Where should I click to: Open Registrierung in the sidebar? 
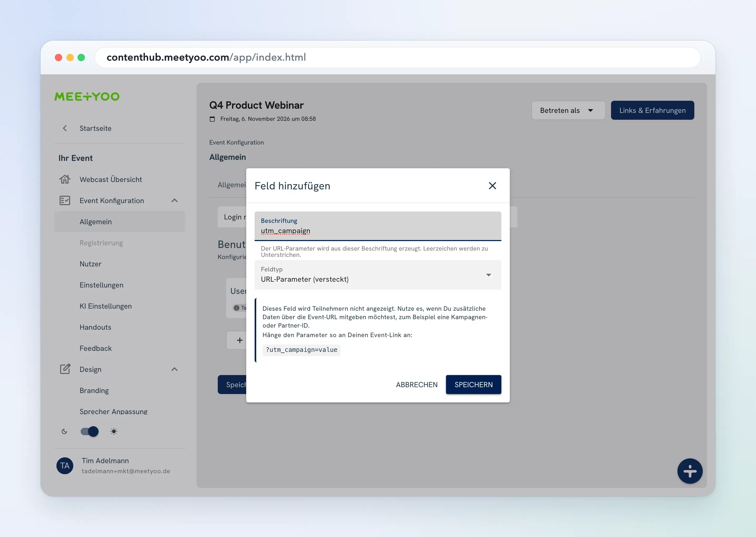point(101,243)
